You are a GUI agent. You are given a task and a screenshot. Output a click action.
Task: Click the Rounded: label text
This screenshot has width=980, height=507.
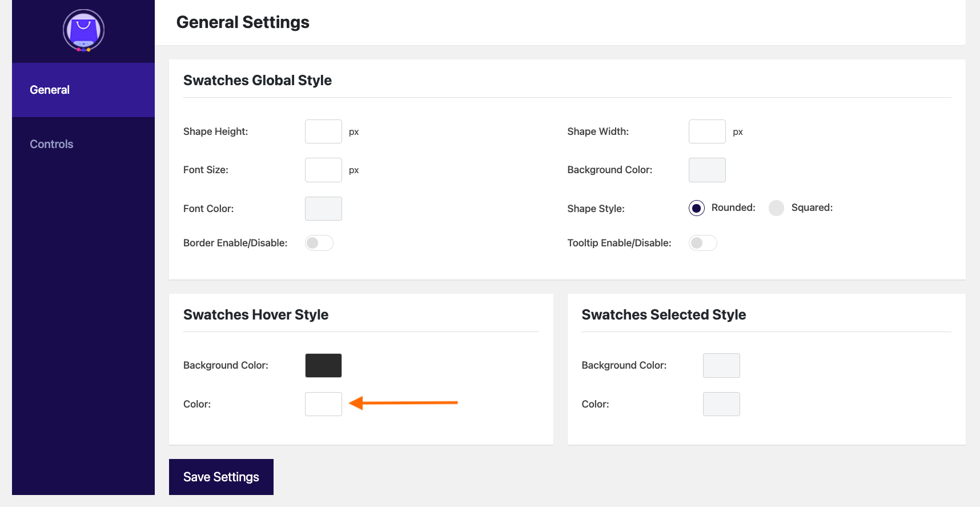pyautogui.click(x=733, y=207)
